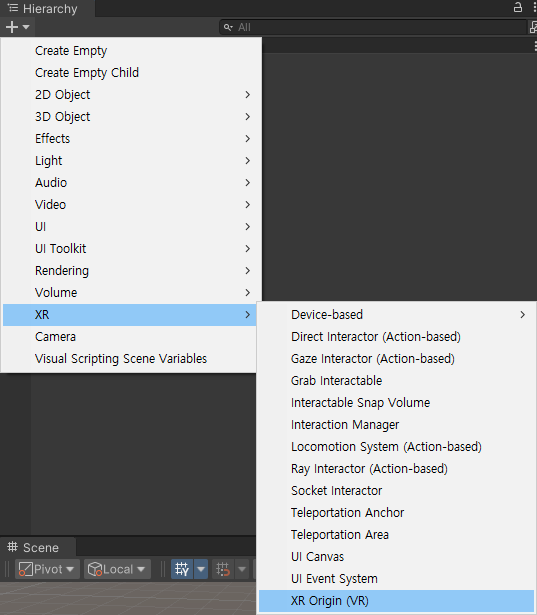
Task: Toggle the grid snapping icon
Action: click(223, 569)
